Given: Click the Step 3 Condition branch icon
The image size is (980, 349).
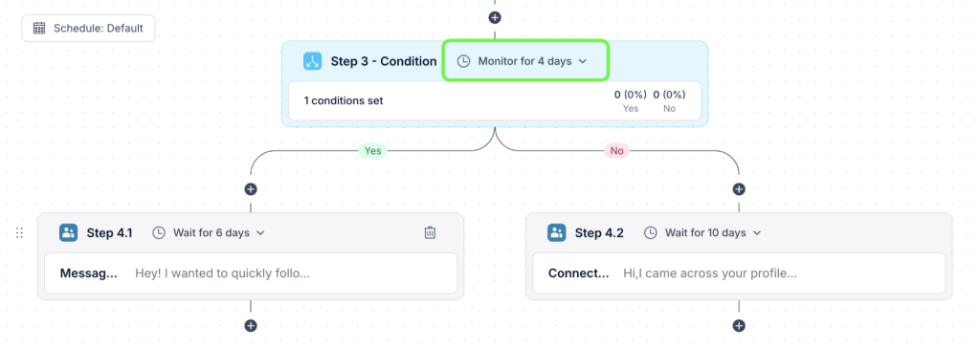Looking at the screenshot, I should coord(313,61).
